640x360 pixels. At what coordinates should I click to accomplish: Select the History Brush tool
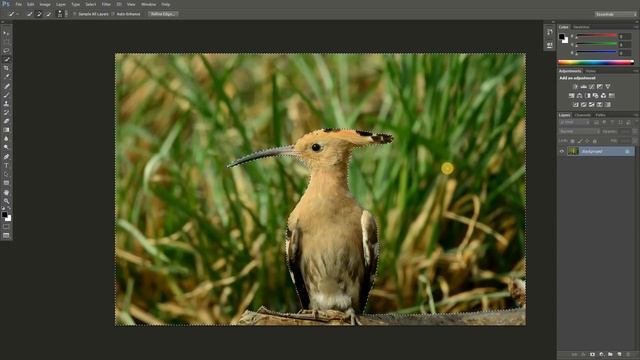(6, 112)
